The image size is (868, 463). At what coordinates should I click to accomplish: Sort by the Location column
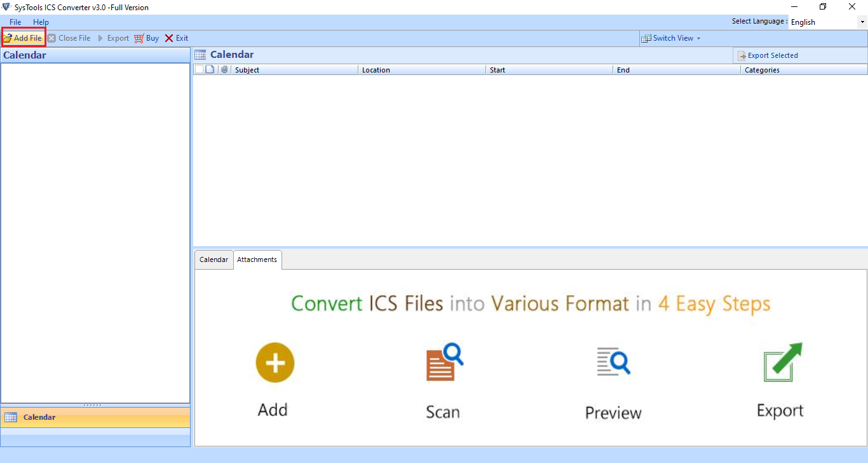point(422,70)
